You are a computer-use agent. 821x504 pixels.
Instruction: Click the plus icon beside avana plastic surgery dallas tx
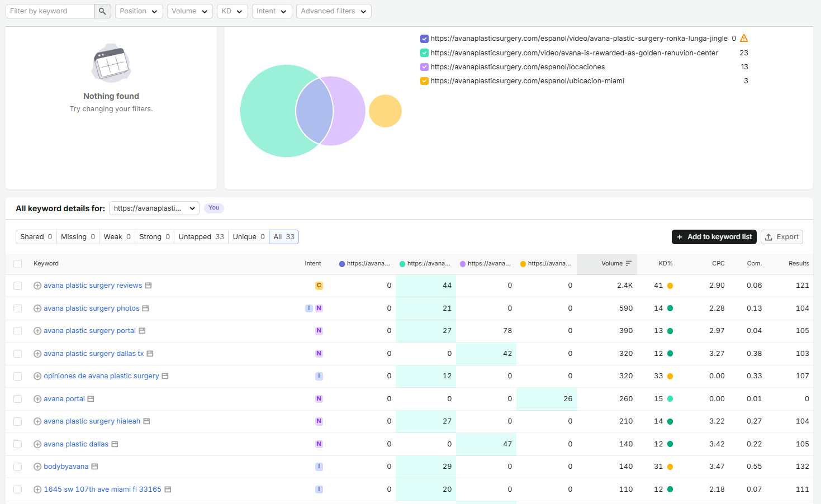(37, 354)
